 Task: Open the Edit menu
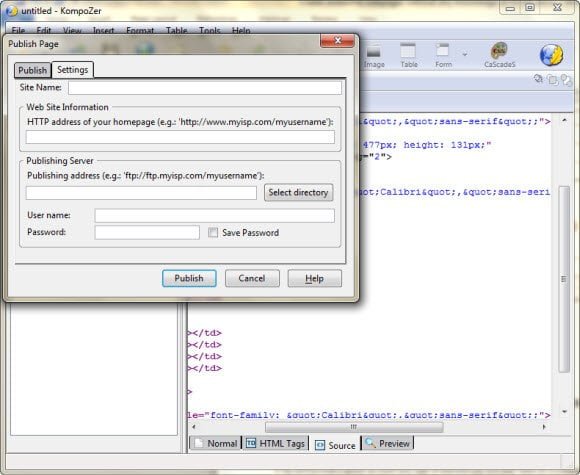point(44,30)
